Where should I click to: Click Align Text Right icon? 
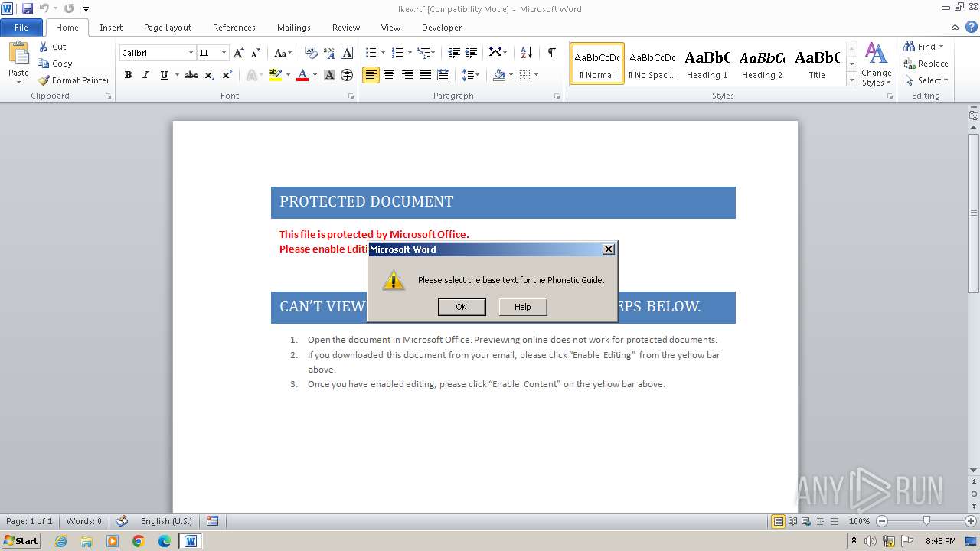pyautogui.click(x=407, y=75)
